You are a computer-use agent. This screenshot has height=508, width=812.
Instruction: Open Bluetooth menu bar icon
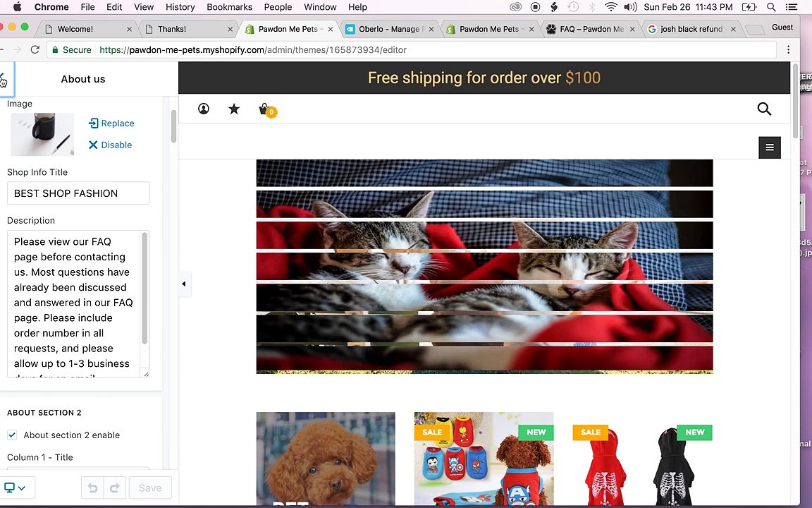592,7
